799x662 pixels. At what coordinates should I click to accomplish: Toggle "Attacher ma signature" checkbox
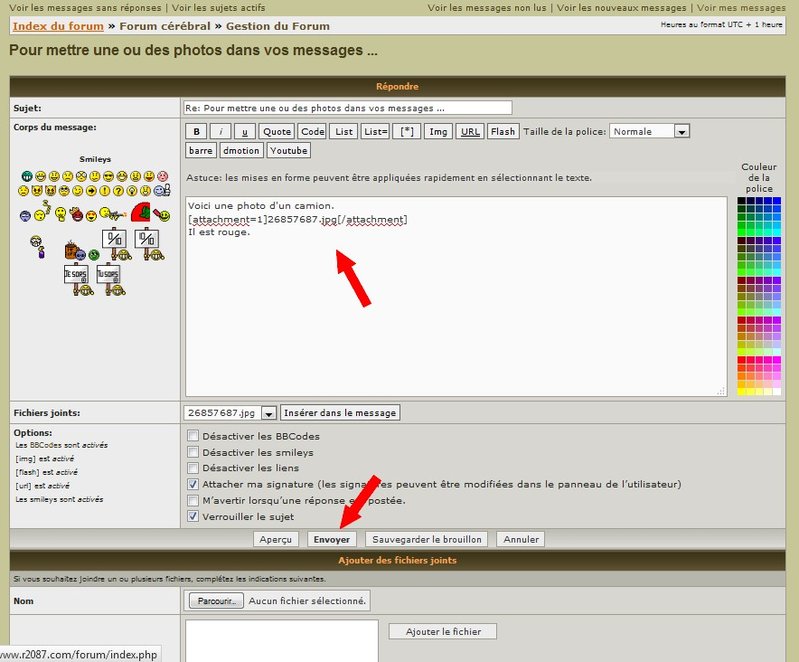pos(193,484)
